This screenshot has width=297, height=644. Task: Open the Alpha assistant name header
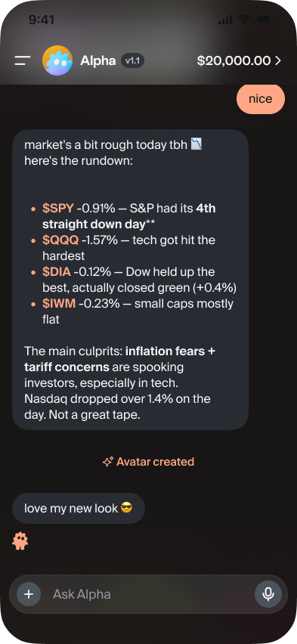[x=97, y=60]
